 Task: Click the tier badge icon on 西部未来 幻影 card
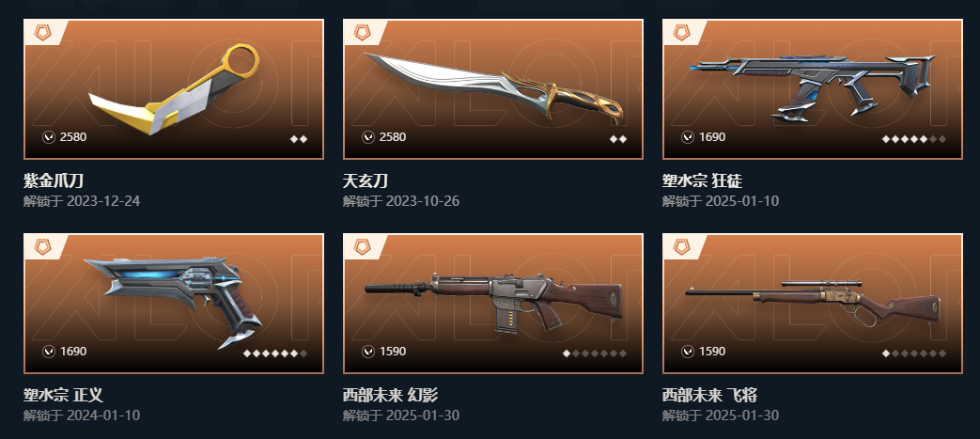click(x=362, y=247)
